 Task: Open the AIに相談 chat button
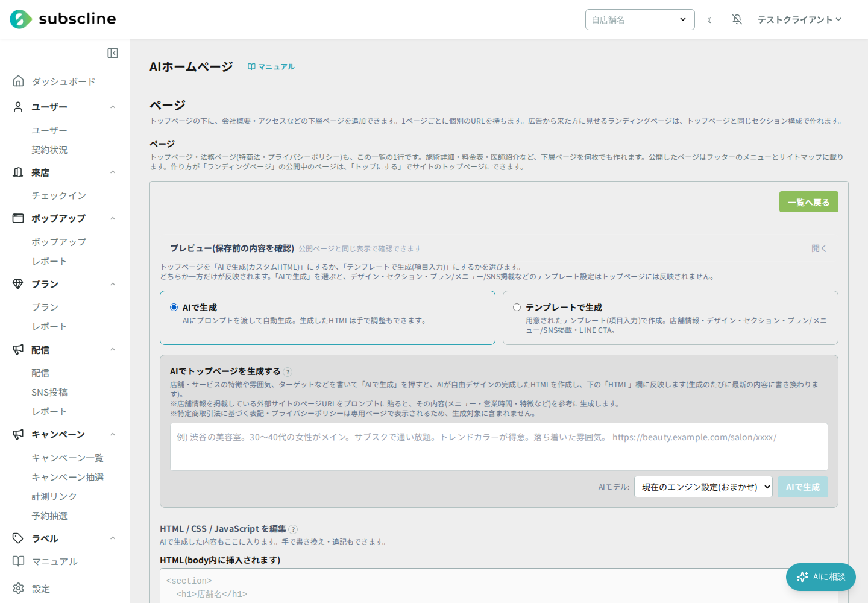821,577
